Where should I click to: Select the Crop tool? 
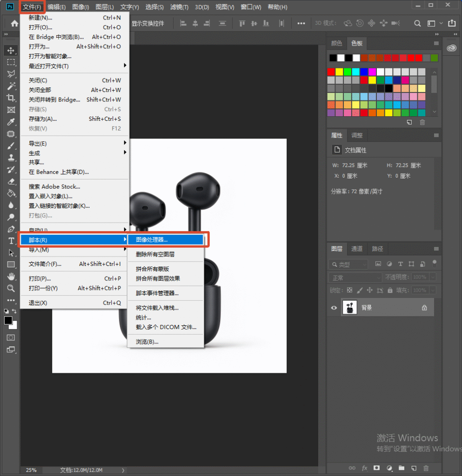[11, 98]
